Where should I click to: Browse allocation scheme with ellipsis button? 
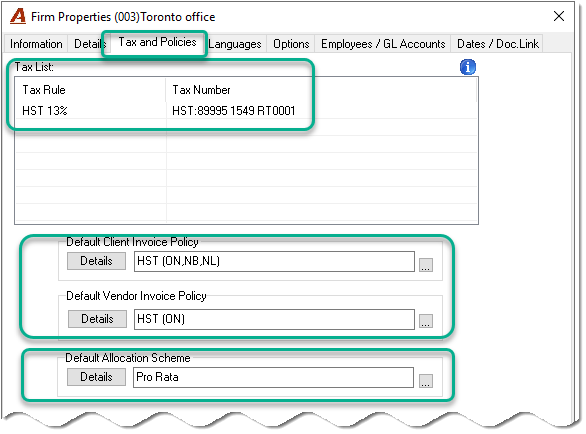coord(426,381)
